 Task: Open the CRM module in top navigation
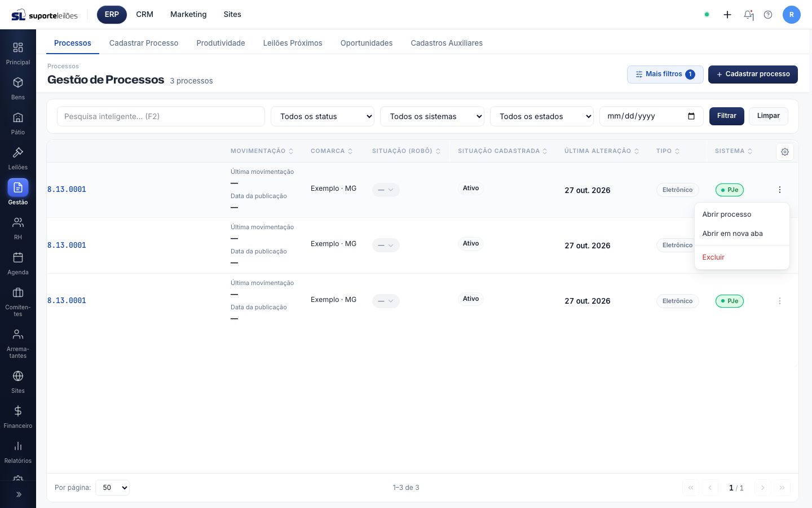click(x=145, y=15)
